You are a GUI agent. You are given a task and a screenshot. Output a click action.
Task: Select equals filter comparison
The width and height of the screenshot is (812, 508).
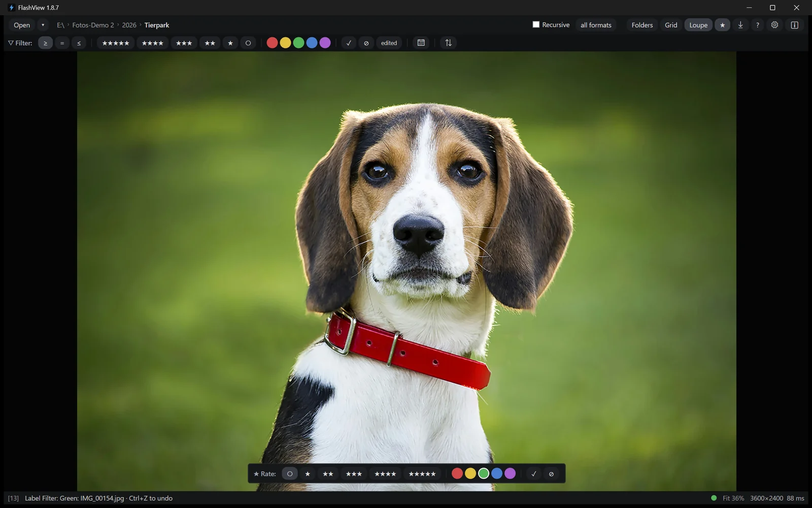tap(62, 43)
